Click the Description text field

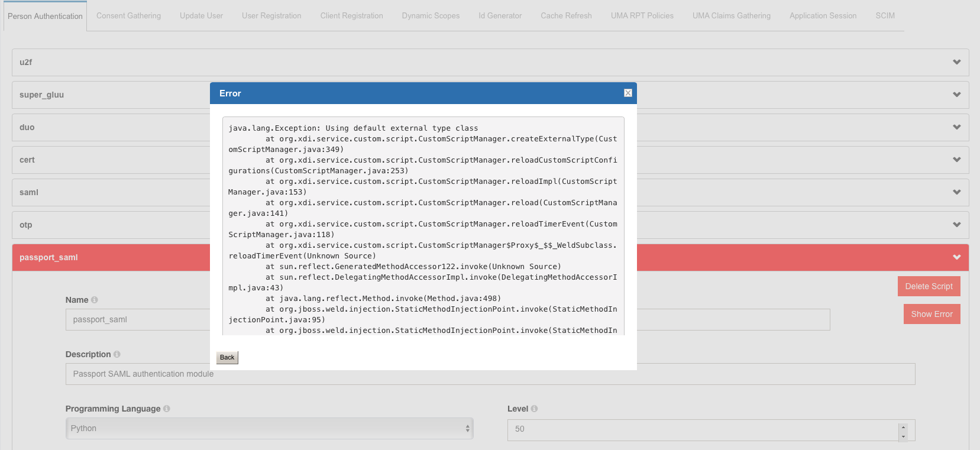coord(490,374)
